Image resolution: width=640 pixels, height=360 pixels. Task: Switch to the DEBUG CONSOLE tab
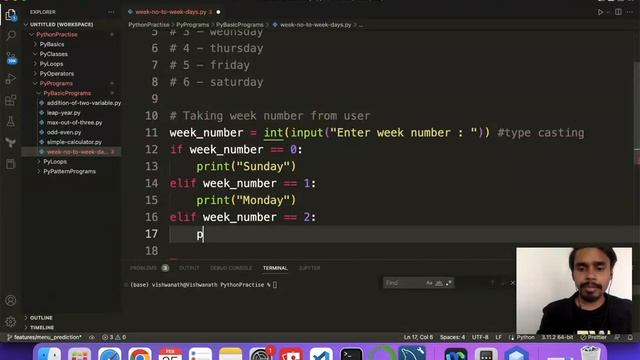pos(231,268)
